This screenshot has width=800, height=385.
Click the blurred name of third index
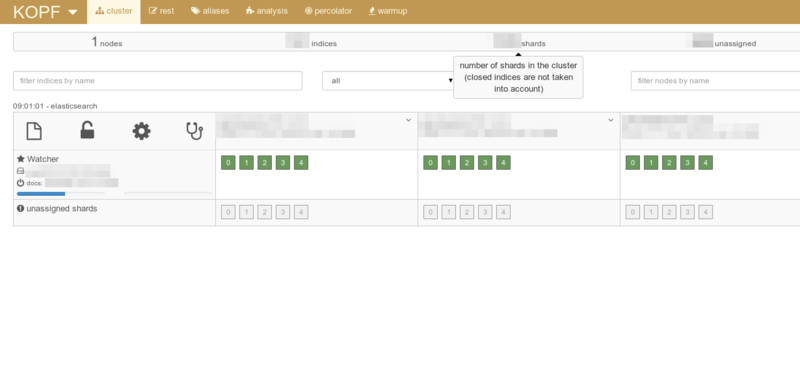(690, 127)
